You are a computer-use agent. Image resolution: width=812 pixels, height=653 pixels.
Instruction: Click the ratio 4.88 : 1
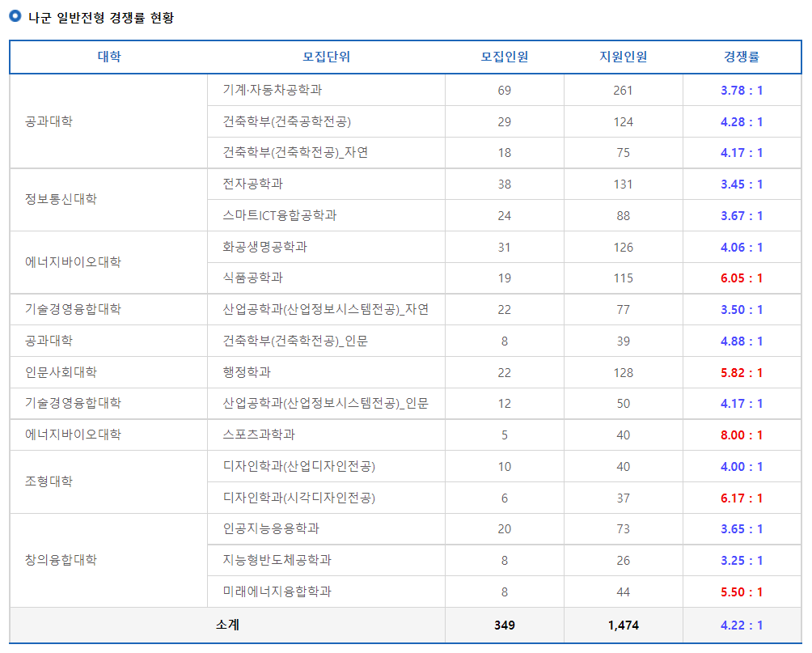(742, 341)
